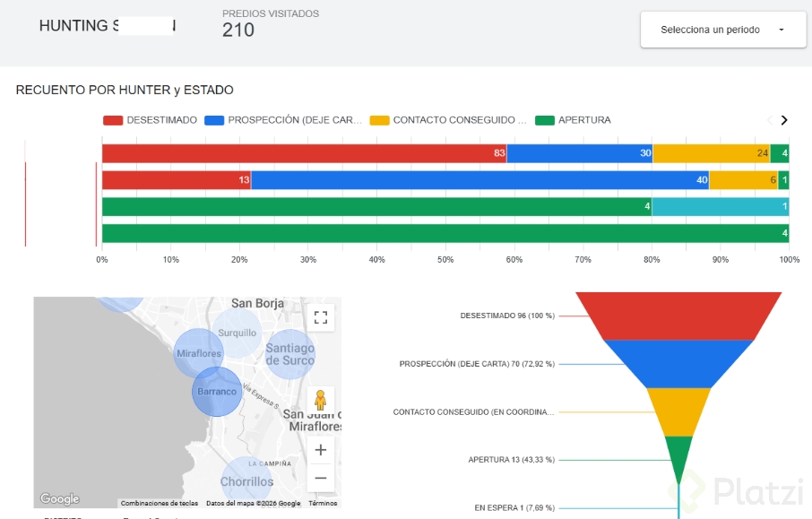The width and height of the screenshot is (812, 519).
Task: Select blue funnel PROSPECCIÓN section
Action: tap(678, 364)
